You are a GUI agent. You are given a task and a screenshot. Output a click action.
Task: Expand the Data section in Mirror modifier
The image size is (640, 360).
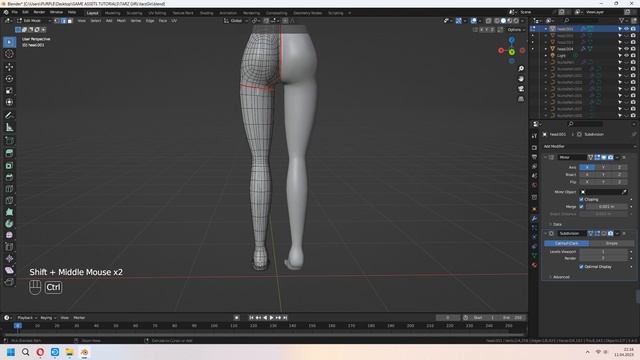pyautogui.click(x=556, y=224)
